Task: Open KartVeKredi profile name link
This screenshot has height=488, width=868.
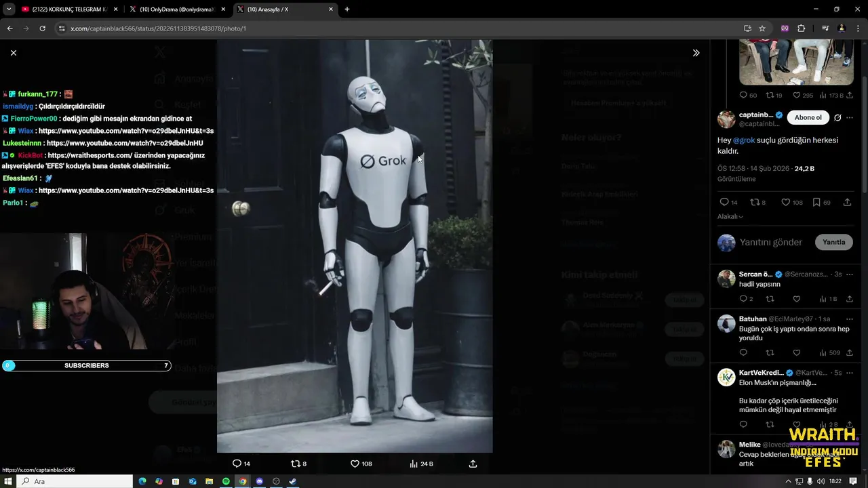Action: point(761,373)
